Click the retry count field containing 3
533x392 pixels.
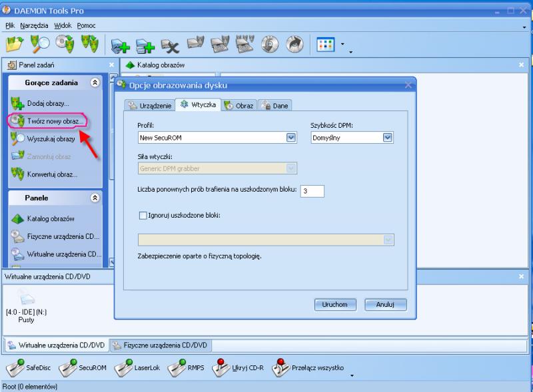312,191
